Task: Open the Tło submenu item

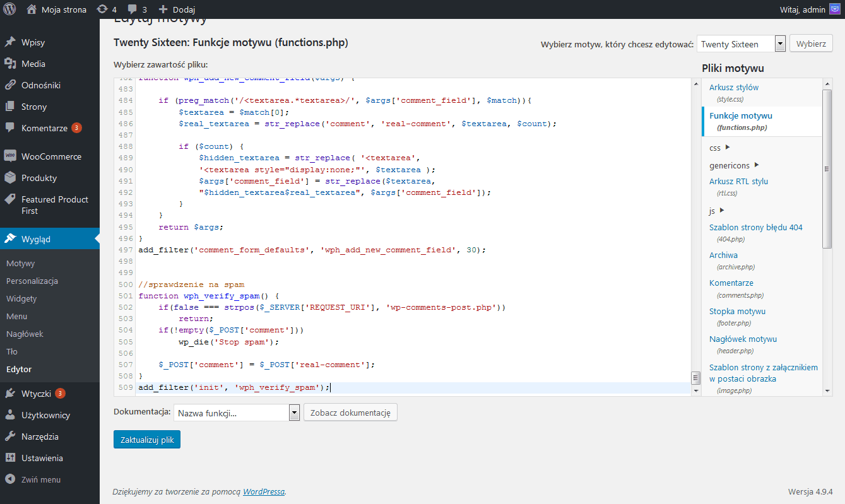Action: [x=12, y=351]
